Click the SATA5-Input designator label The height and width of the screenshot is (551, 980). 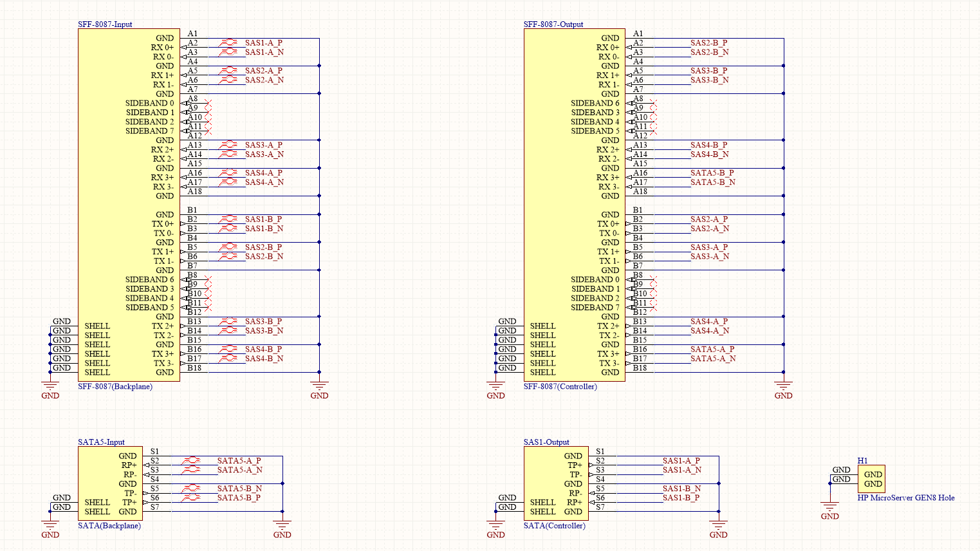[x=101, y=442]
